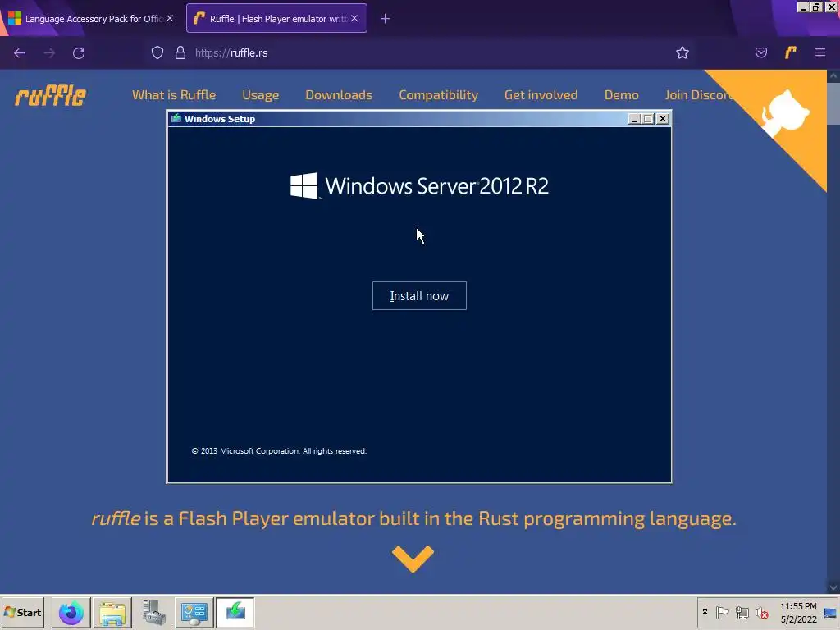The image size is (840, 630).
Task: Maximize the Windows Setup window
Action: (648, 119)
